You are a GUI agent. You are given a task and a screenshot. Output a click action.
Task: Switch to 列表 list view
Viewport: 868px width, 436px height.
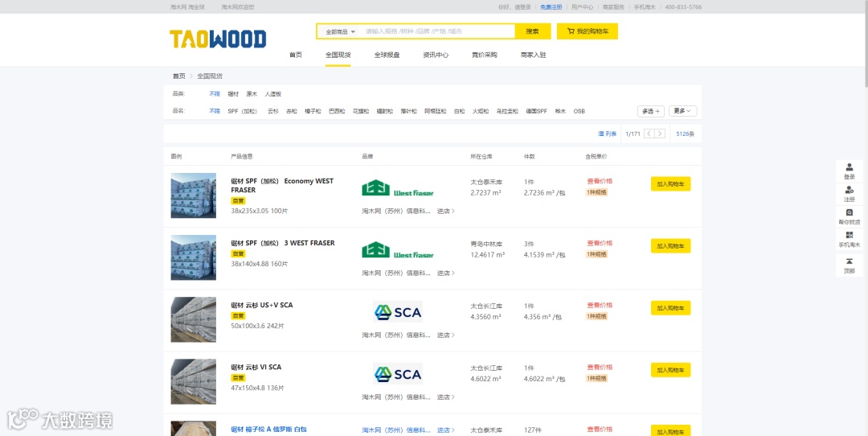(x=608, y=134)
